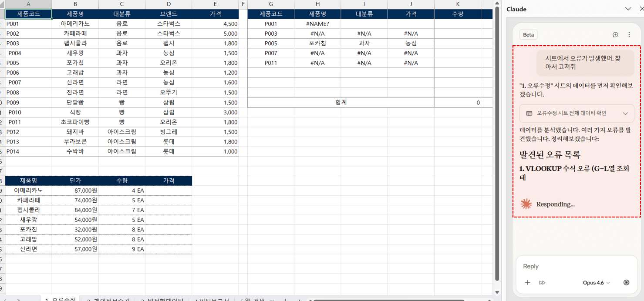Click the 합계 total label cell
Viewport: 644px width, 301px height.
click(x=341, y=103)
